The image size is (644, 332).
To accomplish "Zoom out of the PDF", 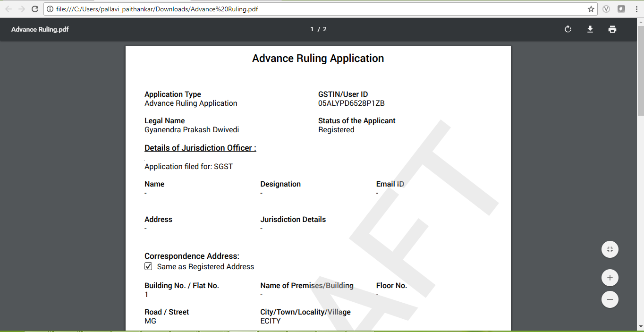I will (610, 299).
